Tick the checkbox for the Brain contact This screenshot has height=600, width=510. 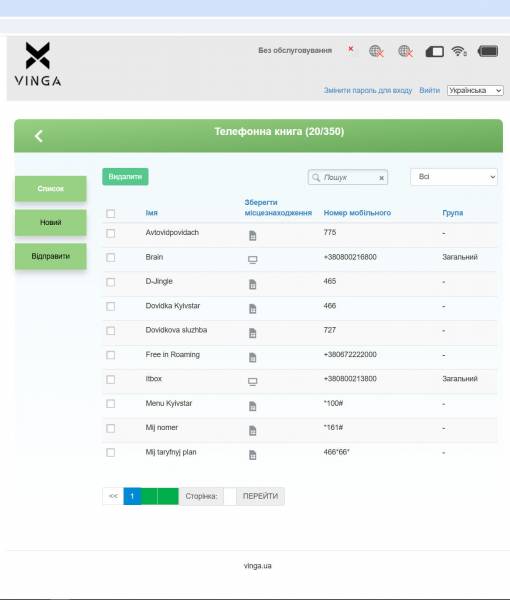(111, 258)
